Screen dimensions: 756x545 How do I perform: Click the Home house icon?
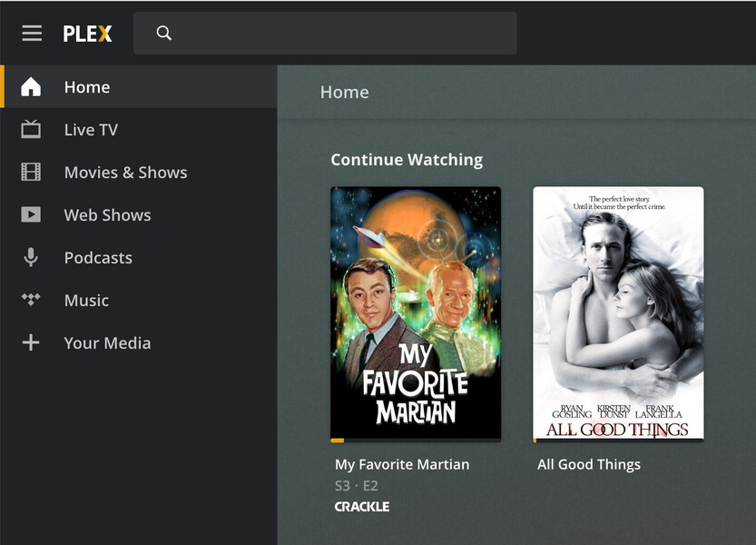click(31, 87)
